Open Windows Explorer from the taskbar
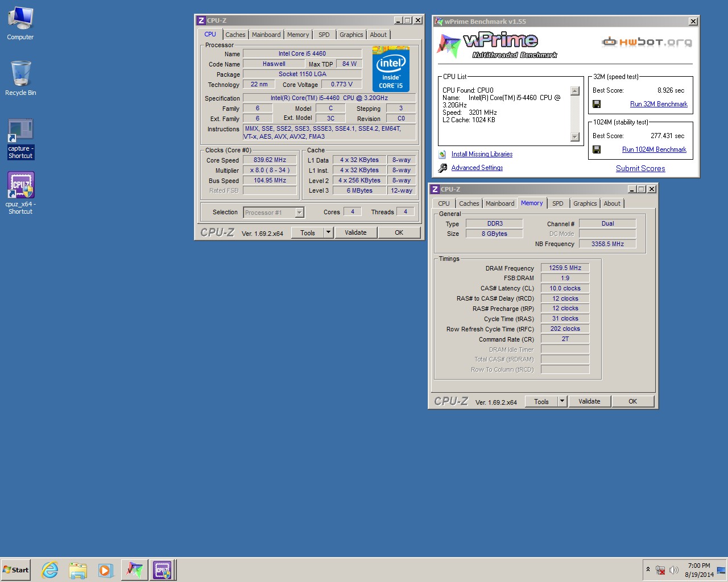 tap(78, 569)
